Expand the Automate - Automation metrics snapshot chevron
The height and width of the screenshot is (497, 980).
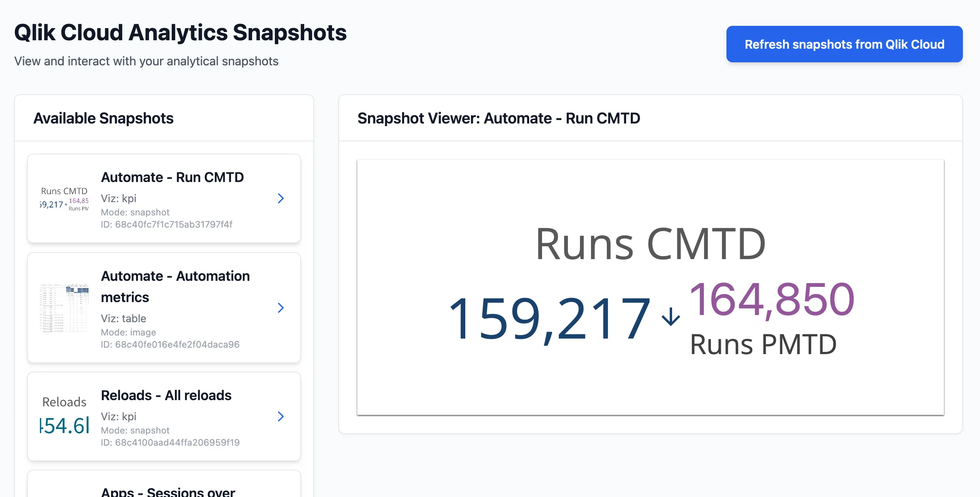[281, 308]
